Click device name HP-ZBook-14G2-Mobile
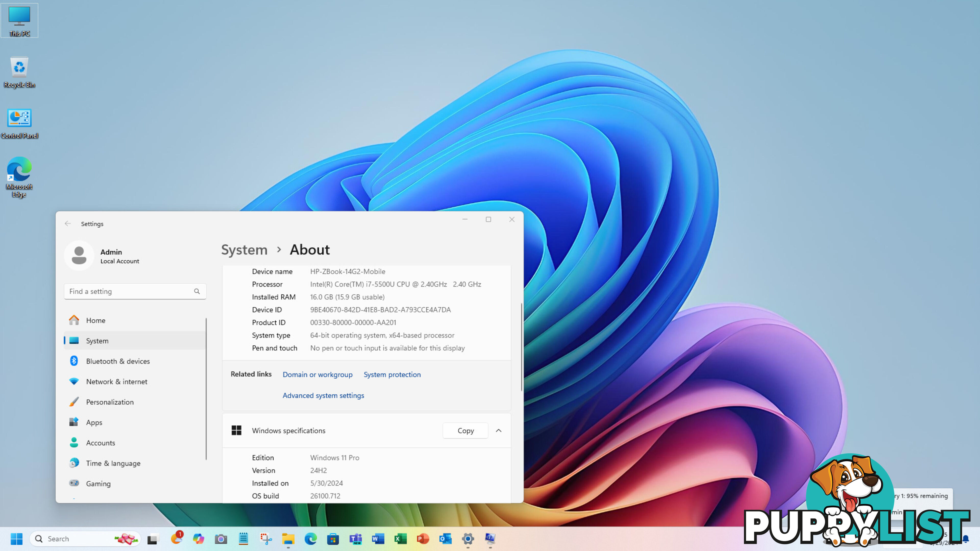980x551 pixels. click(347, 271)
